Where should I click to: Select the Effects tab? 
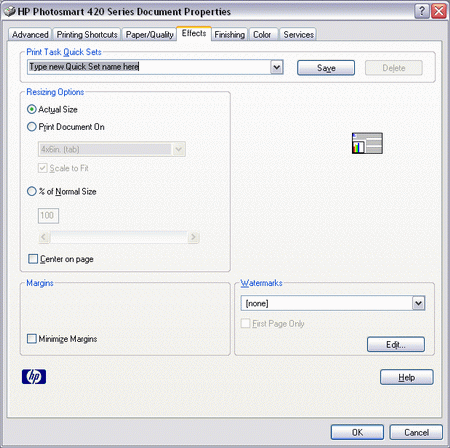(x=194, y=33)
